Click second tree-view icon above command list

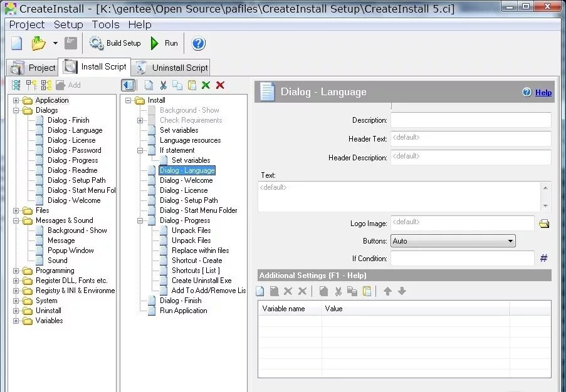pos(31,85)
